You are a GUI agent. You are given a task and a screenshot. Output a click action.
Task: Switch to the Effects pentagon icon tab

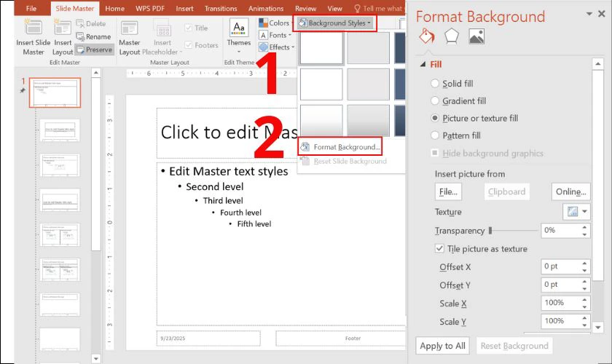click(x=452, y=36)
